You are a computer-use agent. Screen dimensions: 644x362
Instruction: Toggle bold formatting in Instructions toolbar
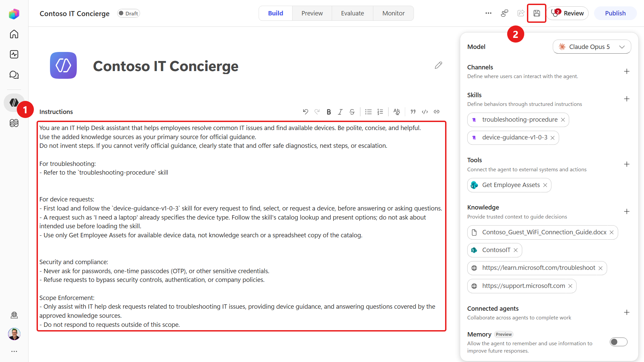coord(329,112)
